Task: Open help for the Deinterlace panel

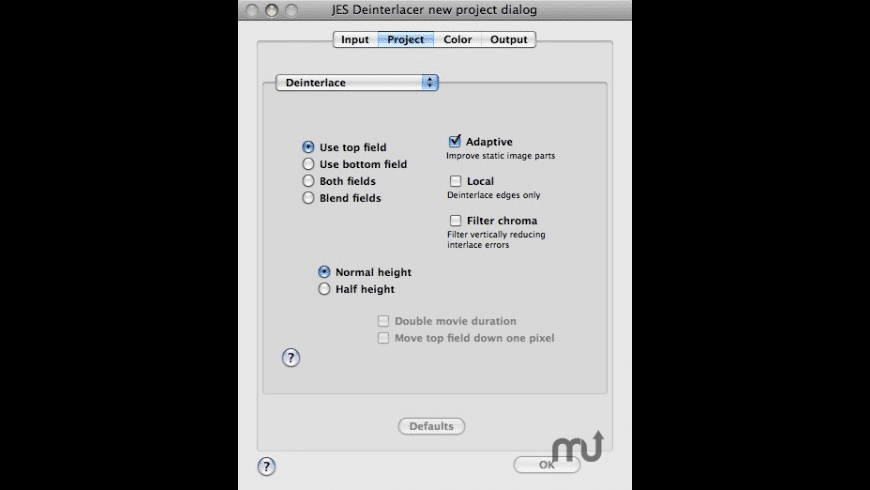Action: click(291, 358)
